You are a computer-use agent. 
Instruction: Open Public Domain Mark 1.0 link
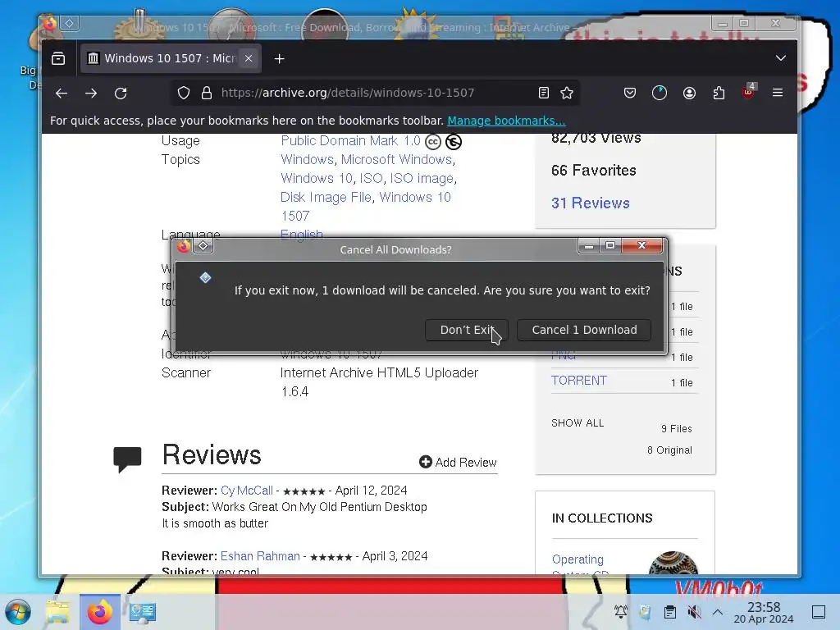(x=351, y=141)
